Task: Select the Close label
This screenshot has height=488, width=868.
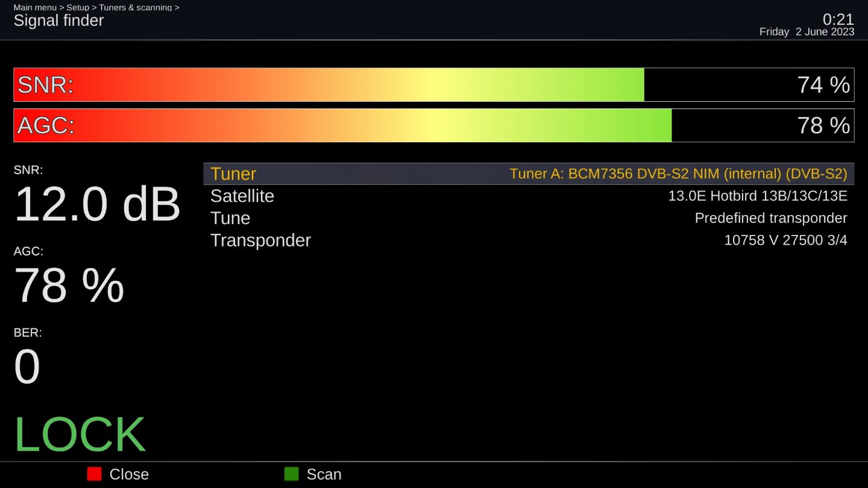Action: [129, 475]
